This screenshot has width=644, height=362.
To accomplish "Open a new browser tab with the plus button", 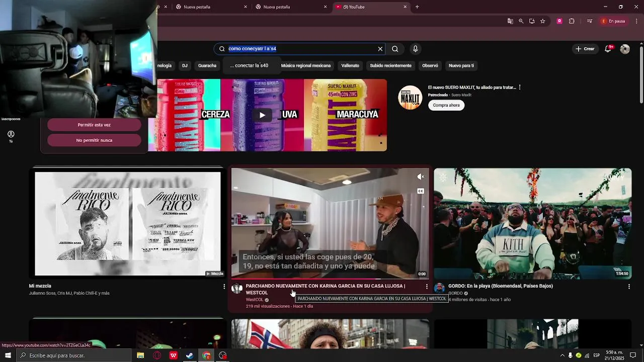I will point(417,7).
